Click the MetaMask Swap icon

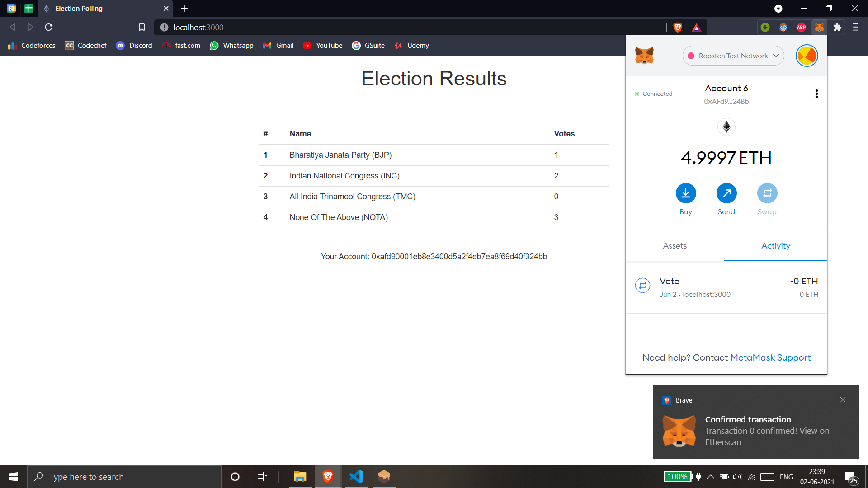tap(767, 193)
